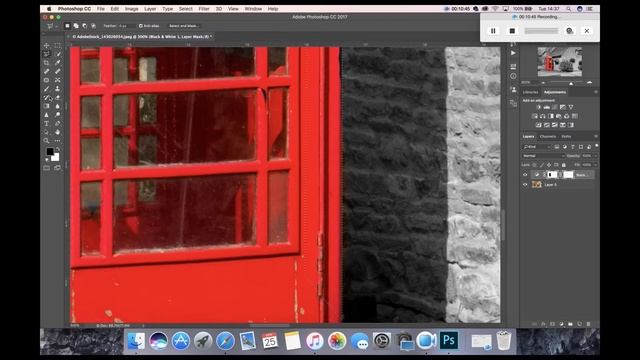Hide Layer 0 with its eye icon
The height and width of the screenshot is (360, 640).
coord(525,184)
